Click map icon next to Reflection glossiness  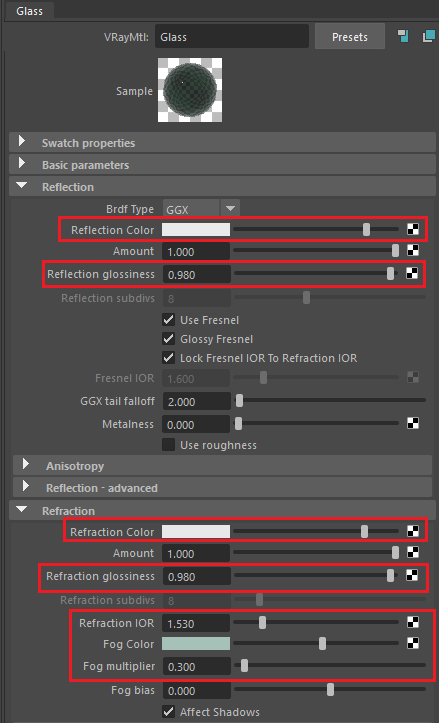click(x=412, y=273)
